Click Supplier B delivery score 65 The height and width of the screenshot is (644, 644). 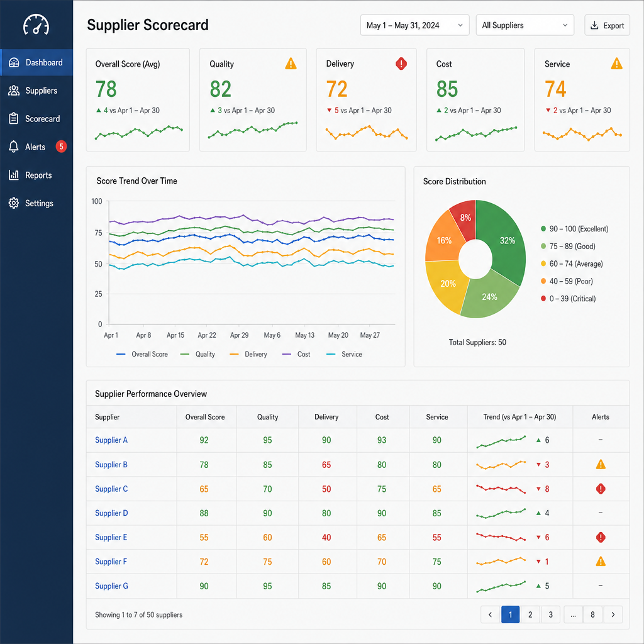pos(326,465)
